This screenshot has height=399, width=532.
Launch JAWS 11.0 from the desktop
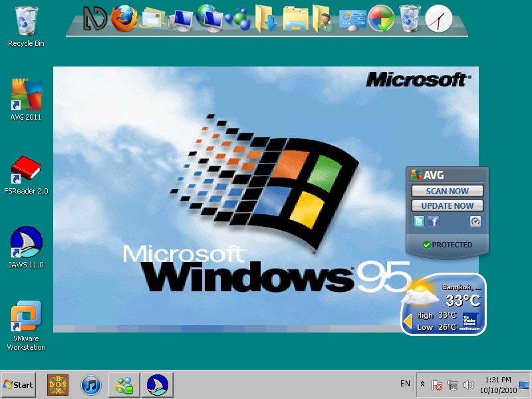[x=26, y=243]
